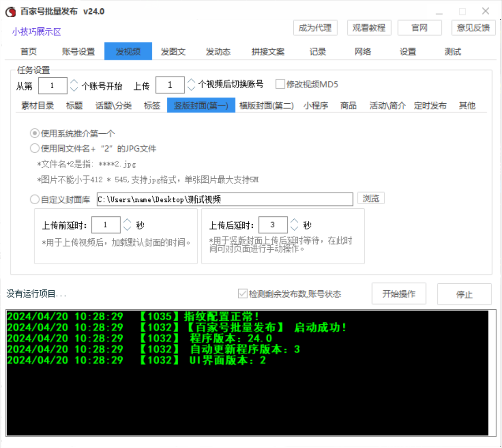Open the 成为代理 page
The height and width of the screenshot is (448, 502).
pyautogui.click(x=315, y=28)
